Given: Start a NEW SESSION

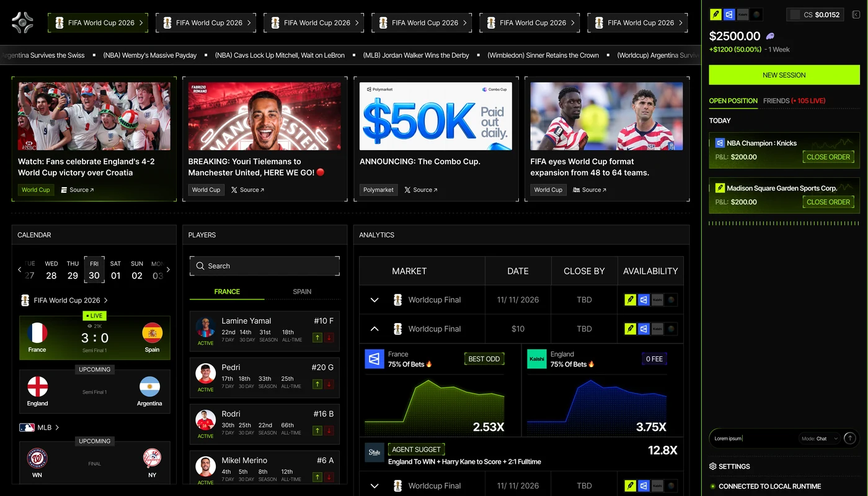Looking at the screenshot, I should click(x=784, y=75).
